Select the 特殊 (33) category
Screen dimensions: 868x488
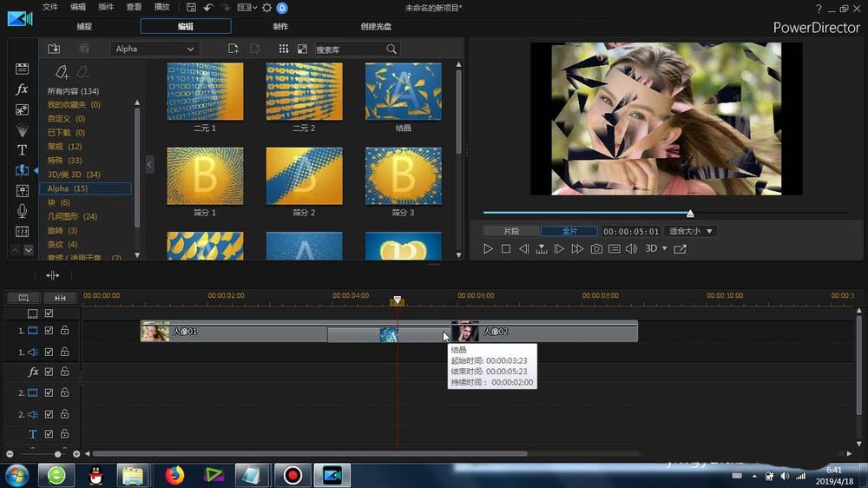(x=64, y=160)
